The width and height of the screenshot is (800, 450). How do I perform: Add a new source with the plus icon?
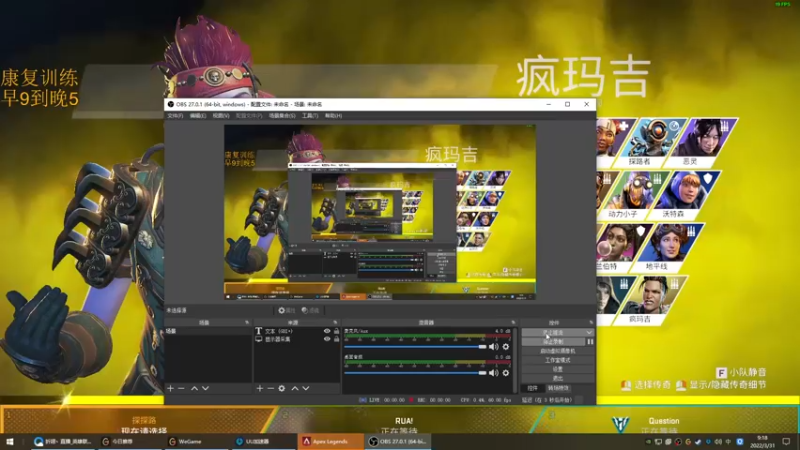click(260, 388)
